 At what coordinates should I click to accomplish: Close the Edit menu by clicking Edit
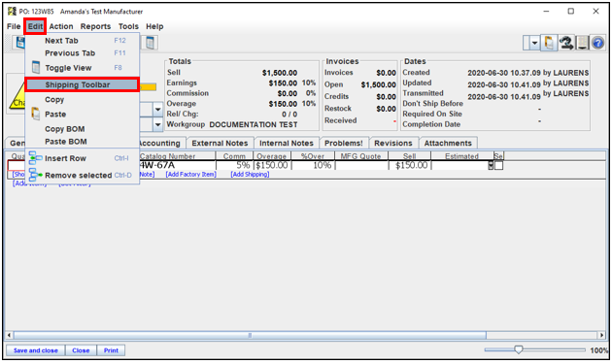click(x=35, y=26)
